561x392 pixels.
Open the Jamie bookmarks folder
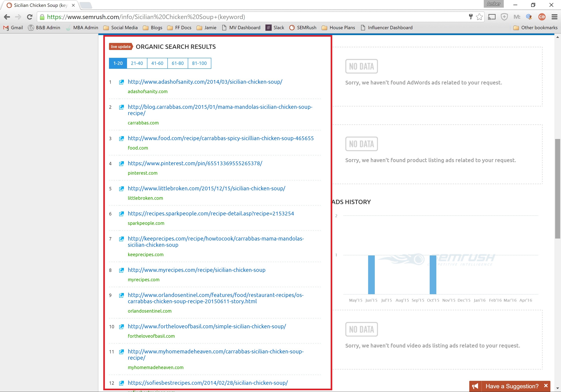pyautogui.click(x=207, y=28)
